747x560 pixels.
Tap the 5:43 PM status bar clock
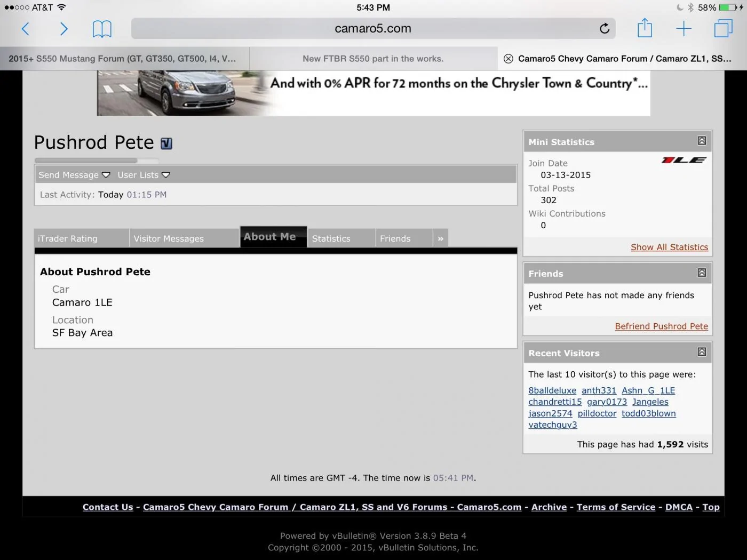(x=373, y=7)
